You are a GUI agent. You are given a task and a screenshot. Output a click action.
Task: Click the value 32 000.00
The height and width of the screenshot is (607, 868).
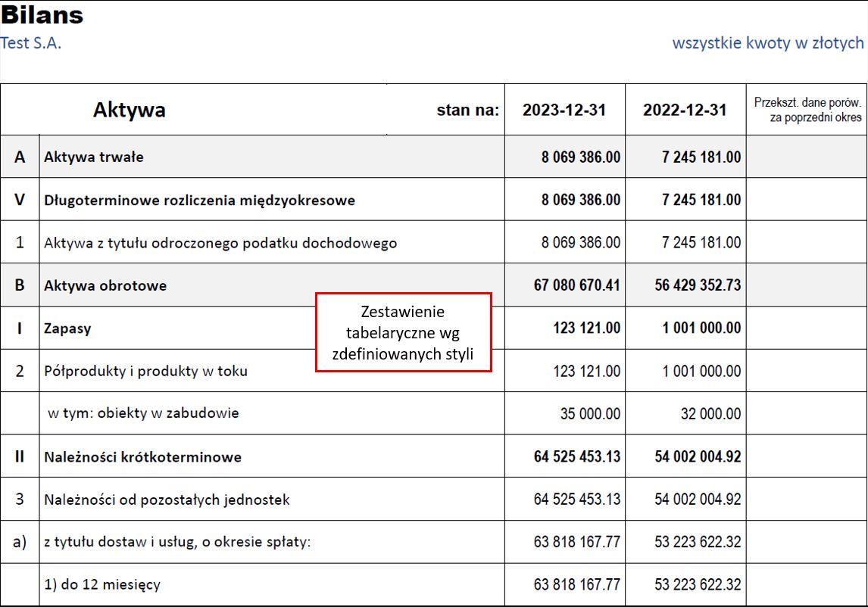(710, 414)
